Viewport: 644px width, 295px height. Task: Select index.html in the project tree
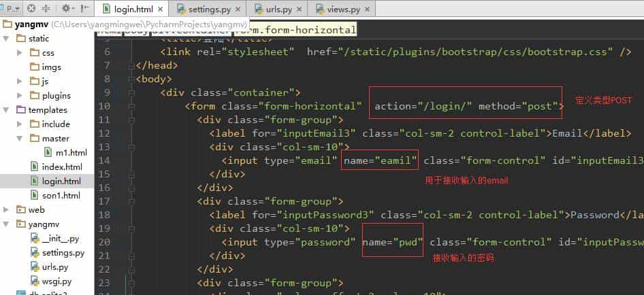[62, 167]
